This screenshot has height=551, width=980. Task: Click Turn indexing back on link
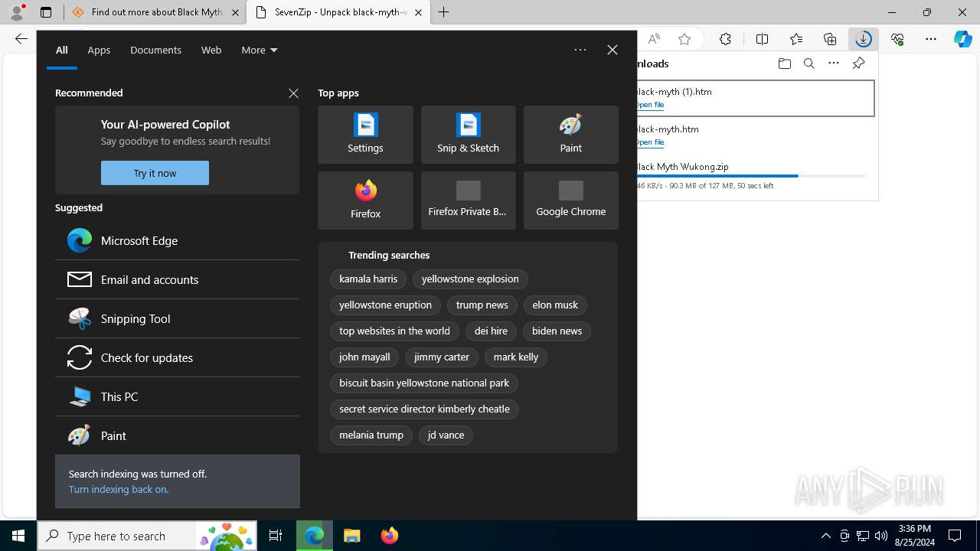coord(119,489)
